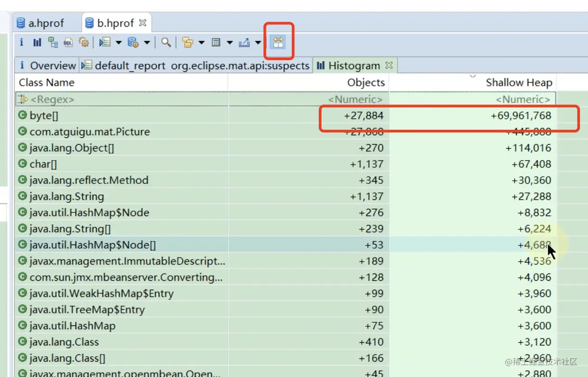Viewport: 588px width, 377px height.
Task: Show the thread overview gear icon
Action: click(84, 42)
